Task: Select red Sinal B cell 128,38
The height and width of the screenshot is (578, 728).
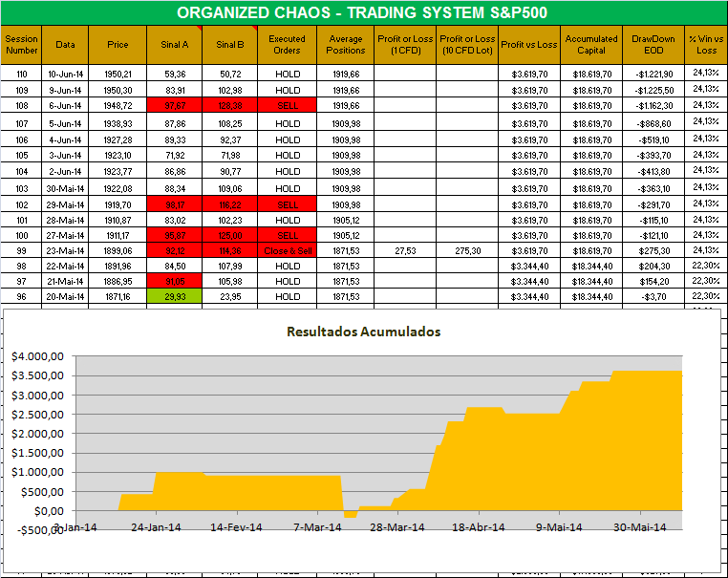Action: click(230, 105)
